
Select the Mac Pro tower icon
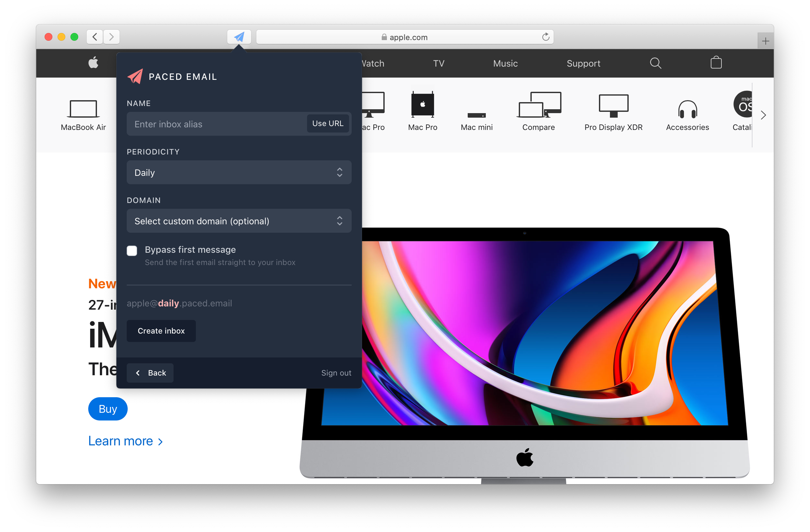(422, 104)
